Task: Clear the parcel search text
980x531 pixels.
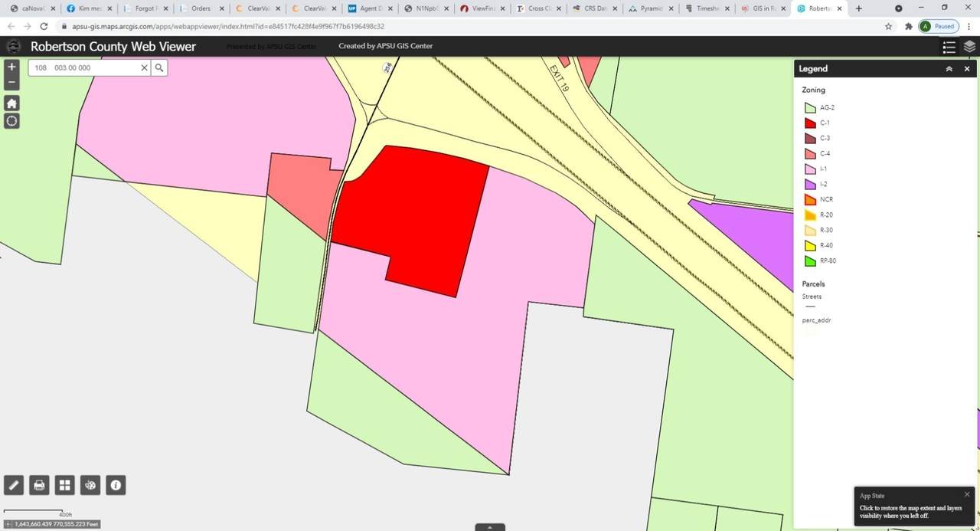Action: pos(143,67)
